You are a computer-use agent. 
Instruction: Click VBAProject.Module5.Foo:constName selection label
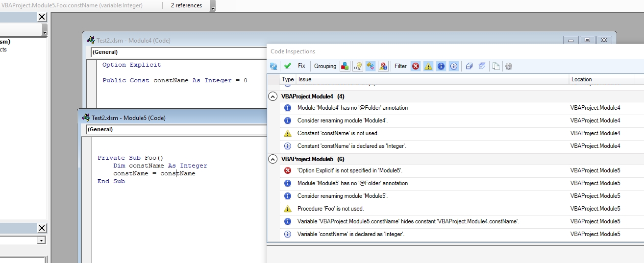point(72,5)
